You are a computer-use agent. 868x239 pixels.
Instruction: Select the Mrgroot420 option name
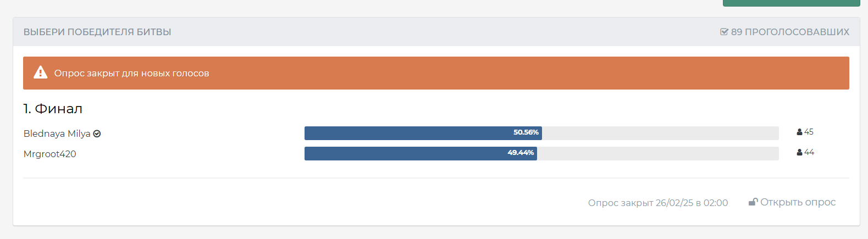tap(50, 154)
